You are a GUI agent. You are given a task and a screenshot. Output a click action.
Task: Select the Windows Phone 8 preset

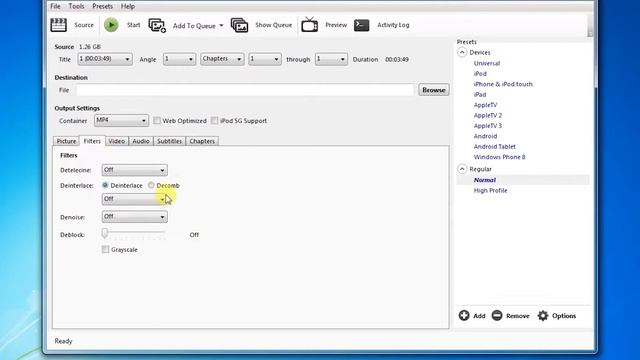pyautogui.click(x=500, y=157)
